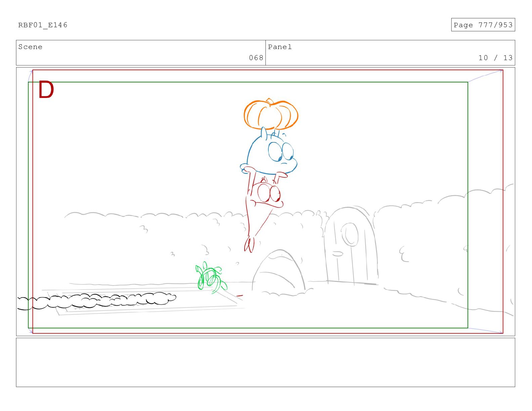Click the document ID text RBF01_E146
Screen dimensions: 532x411
(x=43, y=25)
